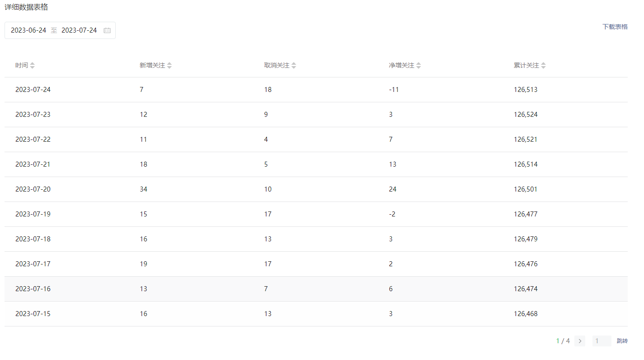Sort table by 净增关注 column arrows
Viewport: 644px width, 360px height.
pyautogui.click(x=419, y=66)
